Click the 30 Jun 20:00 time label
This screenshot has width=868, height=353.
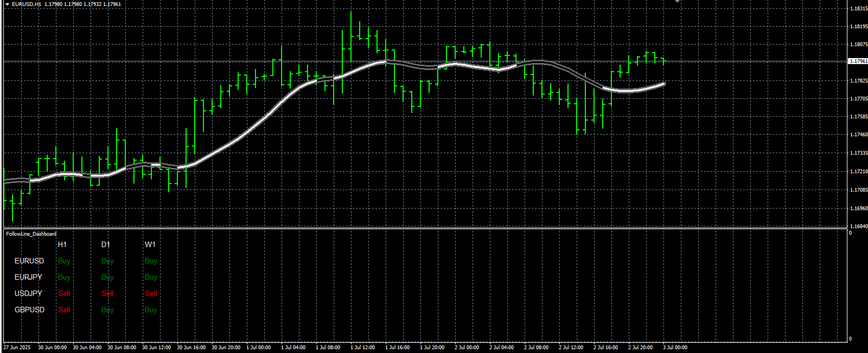point(226,348)
